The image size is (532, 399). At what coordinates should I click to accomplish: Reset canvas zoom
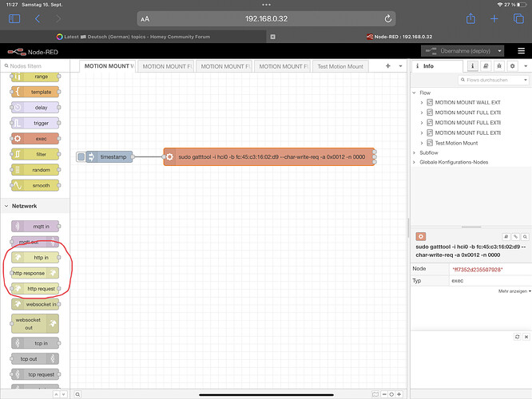click(x=391, y=394)
